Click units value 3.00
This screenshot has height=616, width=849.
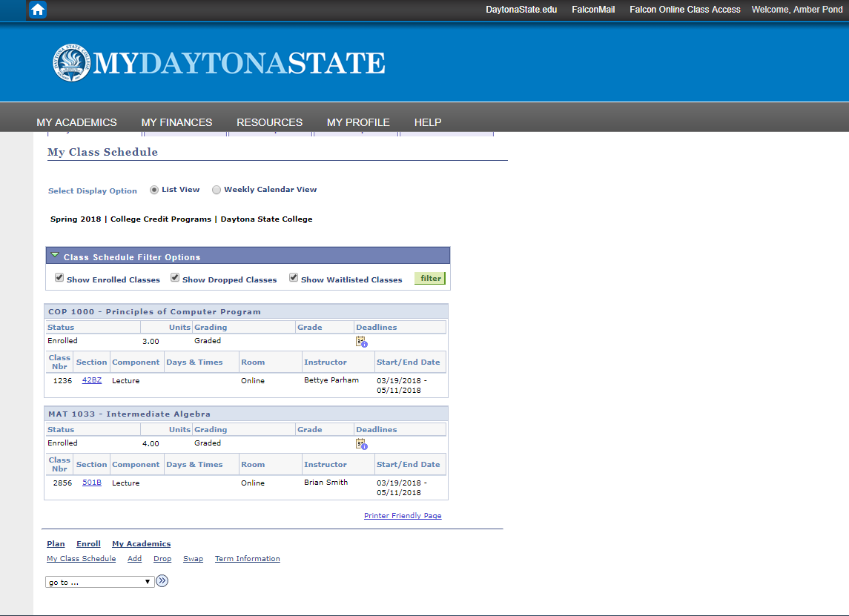(151, 342)
